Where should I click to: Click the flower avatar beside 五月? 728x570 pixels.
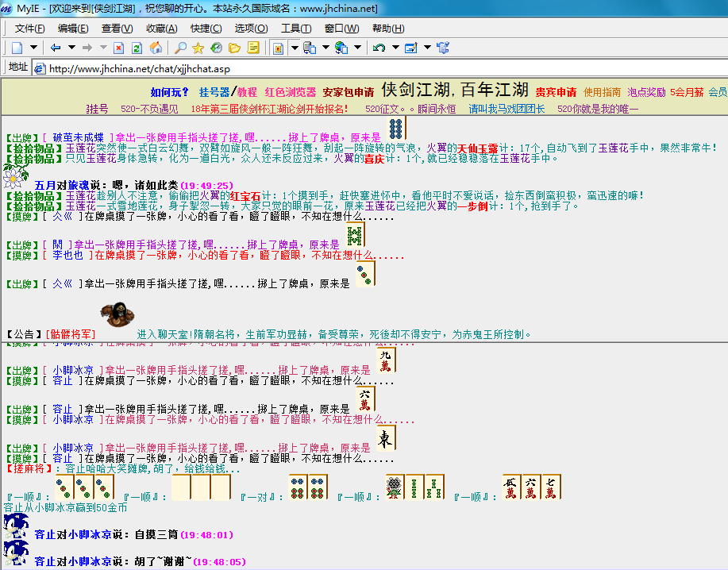[15, 175]
